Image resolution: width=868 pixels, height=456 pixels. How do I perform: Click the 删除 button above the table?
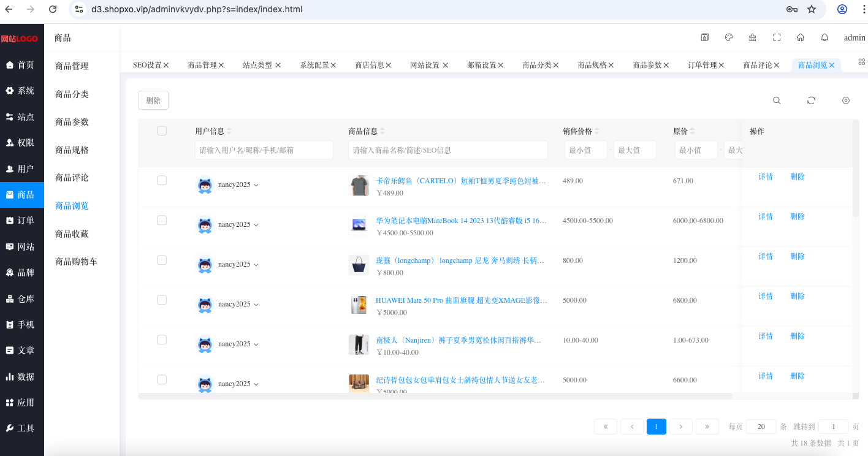(153, 101)
